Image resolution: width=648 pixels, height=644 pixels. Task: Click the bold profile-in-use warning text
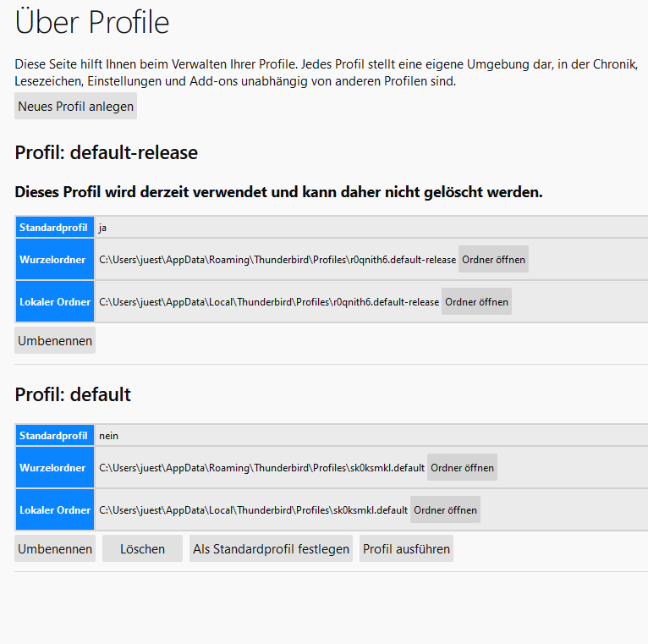coord(278,192)
